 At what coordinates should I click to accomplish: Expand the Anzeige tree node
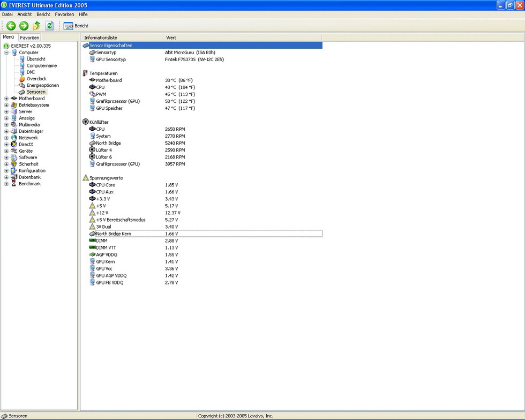pyautogui.click(x=6, y=118)
